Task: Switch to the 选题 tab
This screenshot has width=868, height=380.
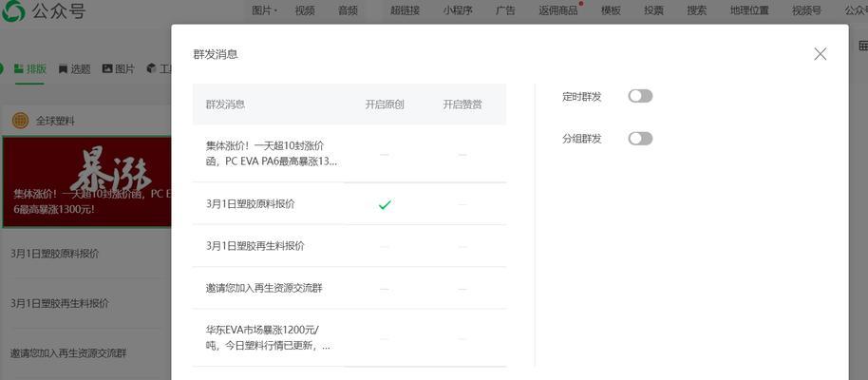Action: (75, 69)
